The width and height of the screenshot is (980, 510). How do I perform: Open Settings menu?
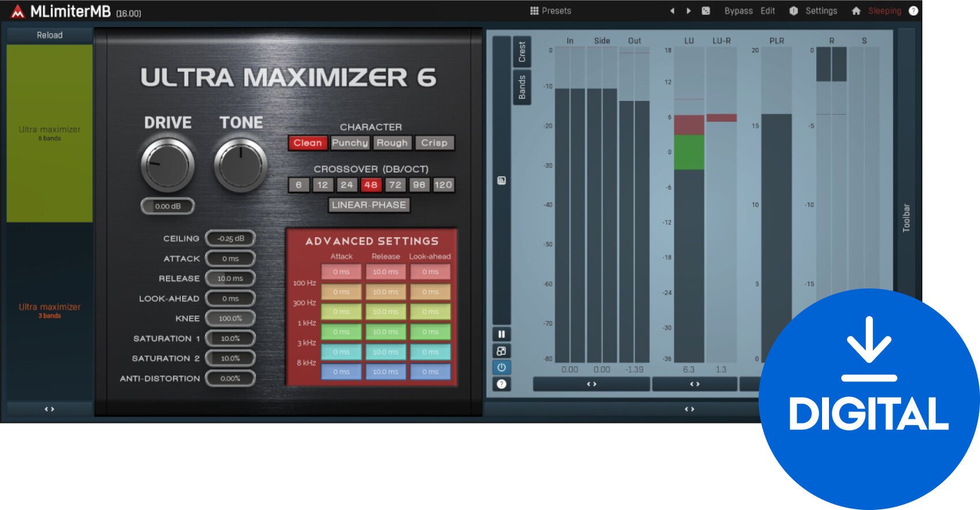(x=821, y=10)
